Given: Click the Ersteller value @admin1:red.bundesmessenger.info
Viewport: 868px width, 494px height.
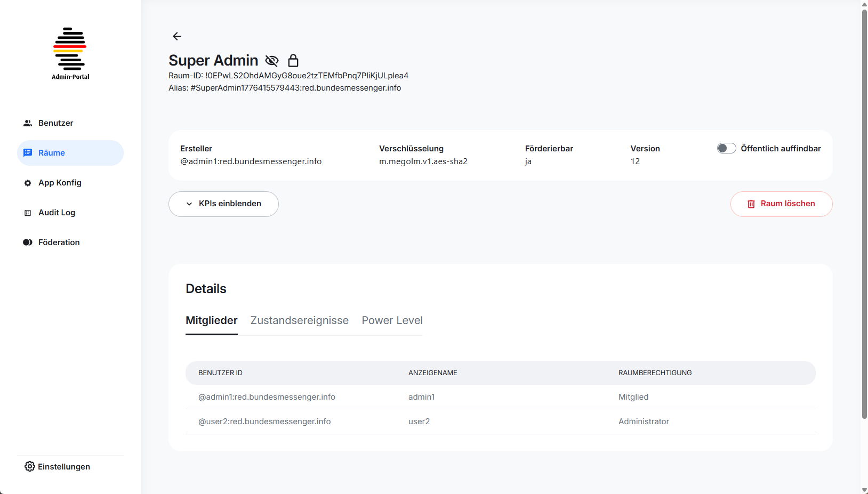Looking at the screenshot, I should point(251,161).
